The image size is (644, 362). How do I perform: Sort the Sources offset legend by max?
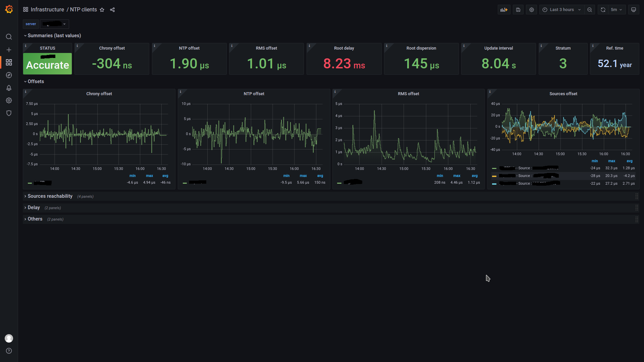pyautogui.click(x=611, y=161)
